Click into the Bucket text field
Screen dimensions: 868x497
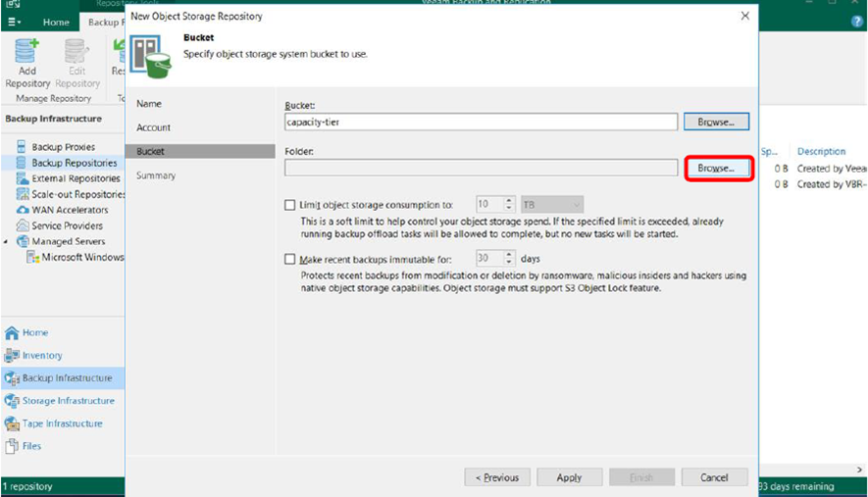[481, 122]
